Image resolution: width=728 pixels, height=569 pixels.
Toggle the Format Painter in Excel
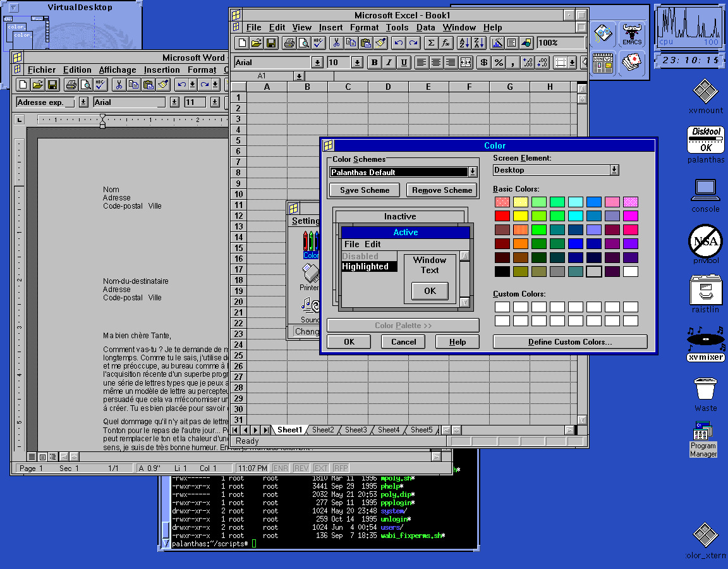point(380,43)
